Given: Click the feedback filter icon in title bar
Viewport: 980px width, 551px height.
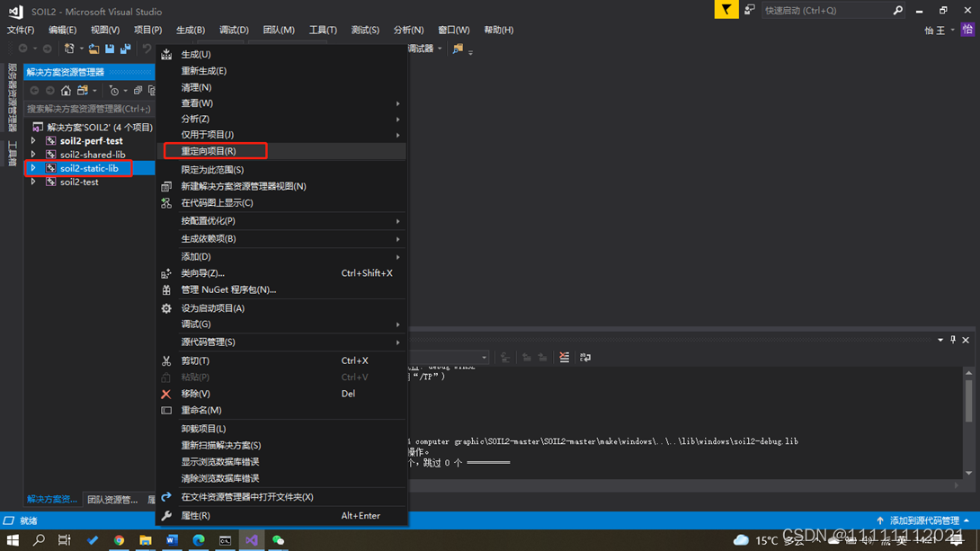Looking at the screenshot, I should 726,10.
